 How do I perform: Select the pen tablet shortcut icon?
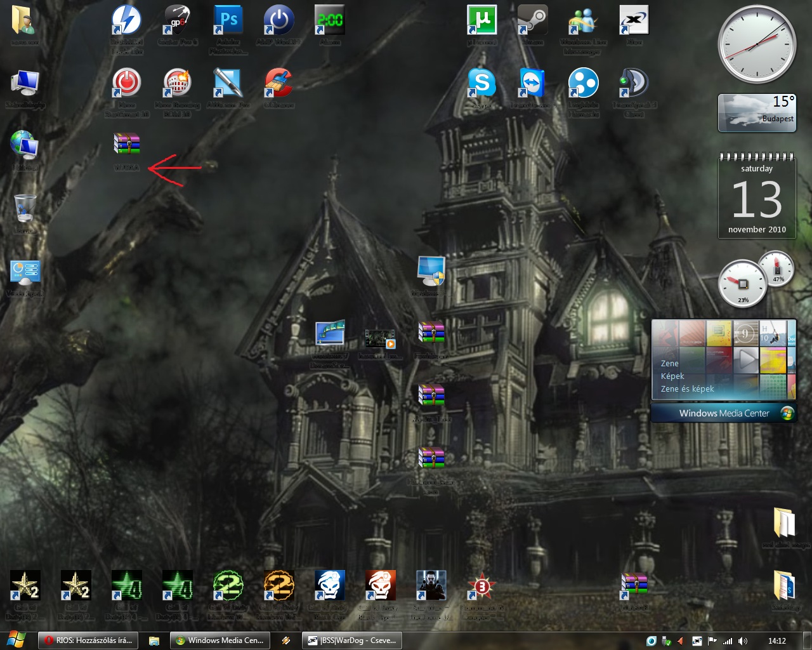click(x=228, y=83)
